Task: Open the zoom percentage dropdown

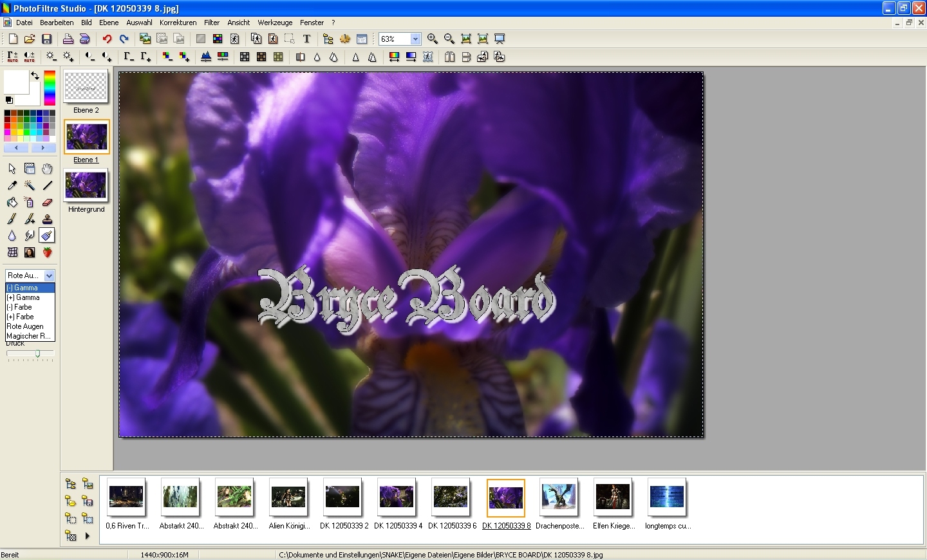Action: pyautogui.click(x=415, y=39)
